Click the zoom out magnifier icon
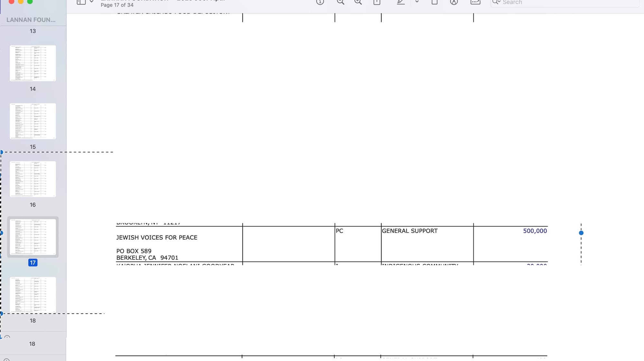 pos(340,2)
